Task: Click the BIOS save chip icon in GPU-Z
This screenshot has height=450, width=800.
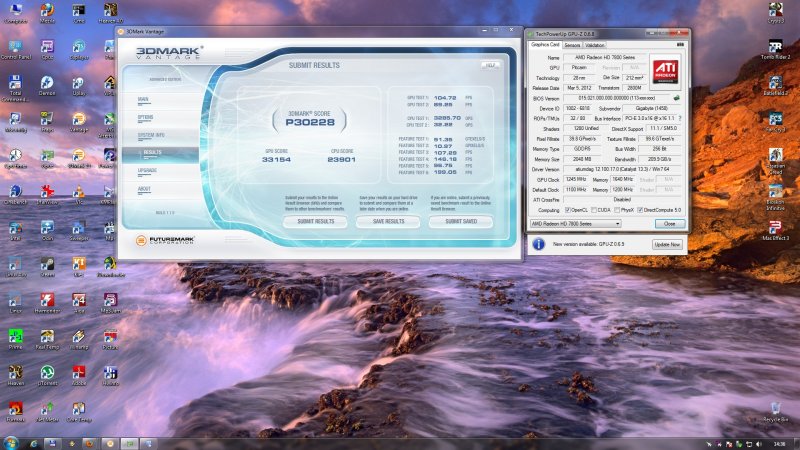Action: (677, 98)
